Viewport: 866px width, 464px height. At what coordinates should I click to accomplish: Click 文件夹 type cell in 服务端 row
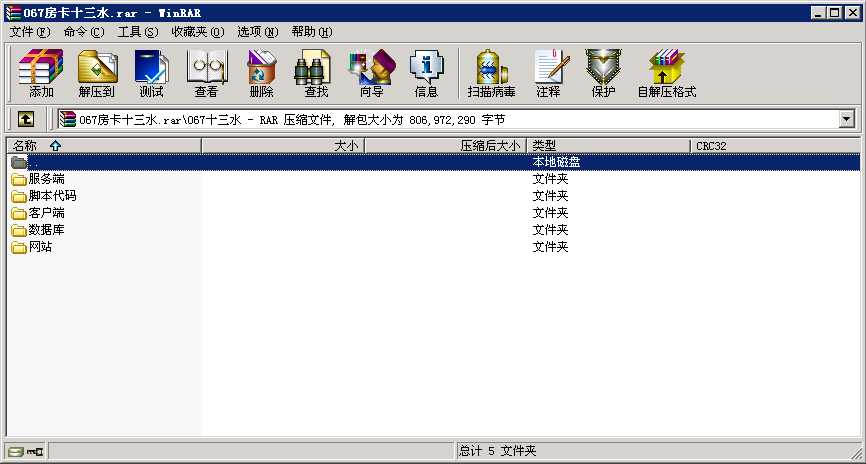point(550,179)
